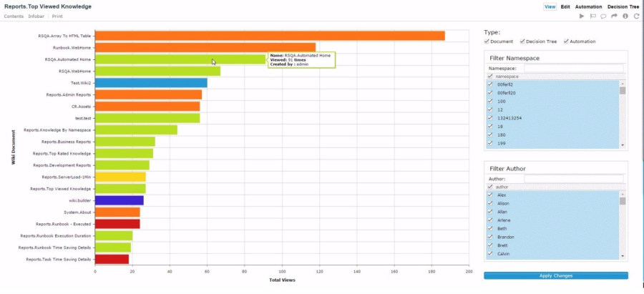Image resolution: width=644 pixels, height=294 pixels.
Task: Toggle select-all namespace header checkbox
Action: coord(490,76)
